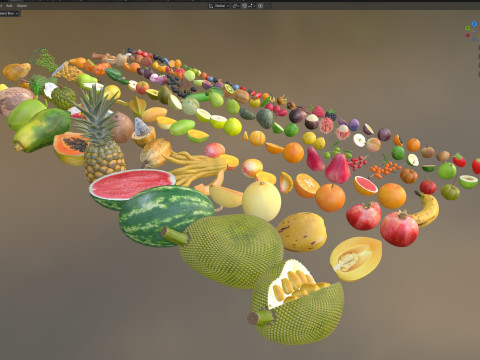This screenshot has width=480, height=360.
Task: Click the gray negative Z gizmo handle
Action: (x=474, y=39)
